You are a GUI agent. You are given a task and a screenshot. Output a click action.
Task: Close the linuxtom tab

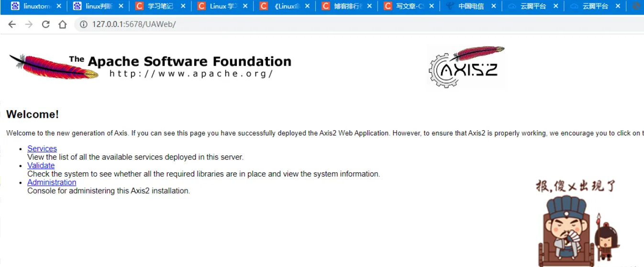tap(59, 6)
